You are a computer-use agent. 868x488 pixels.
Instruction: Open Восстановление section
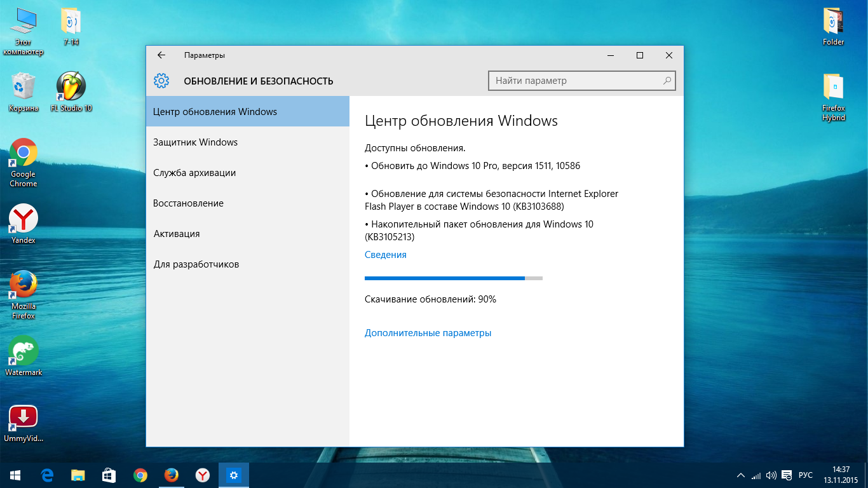coord(248,203)
